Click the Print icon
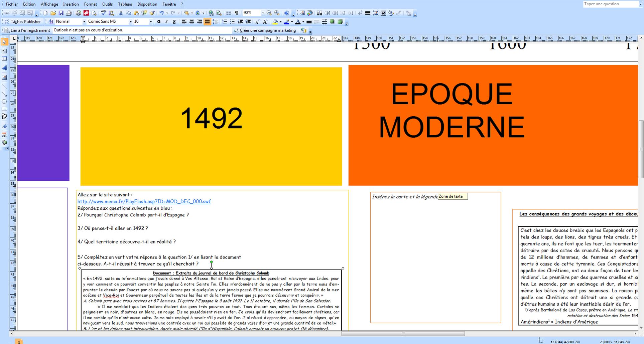The width and height of the screenshot is (644, 344). 78,13
